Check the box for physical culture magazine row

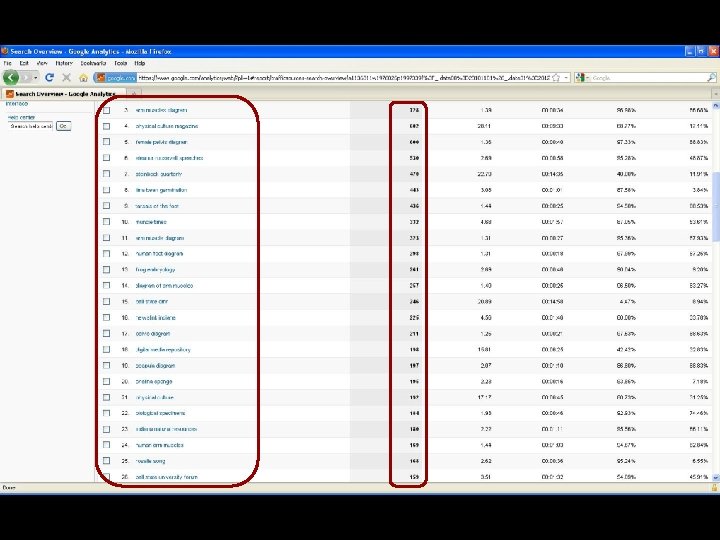click(x=107, y=126)
